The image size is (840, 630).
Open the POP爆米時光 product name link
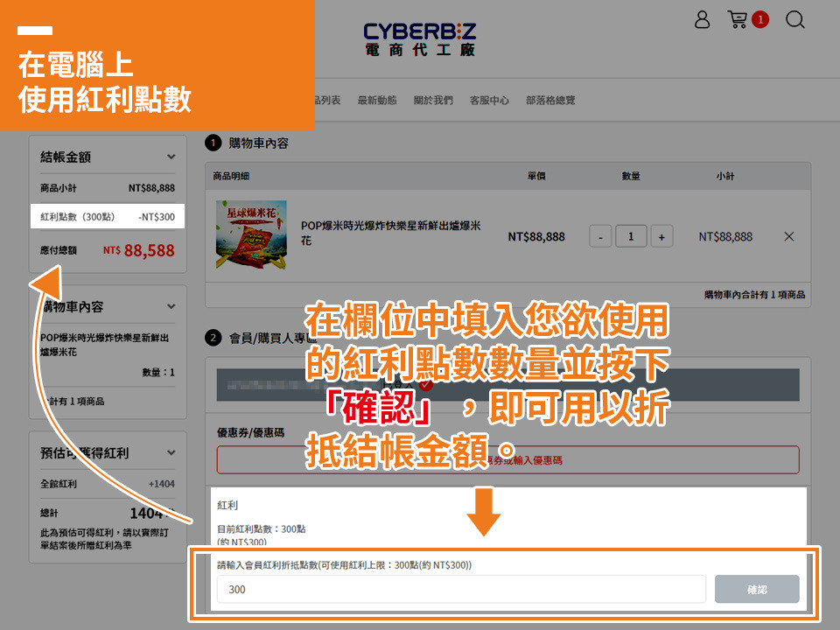390,233
